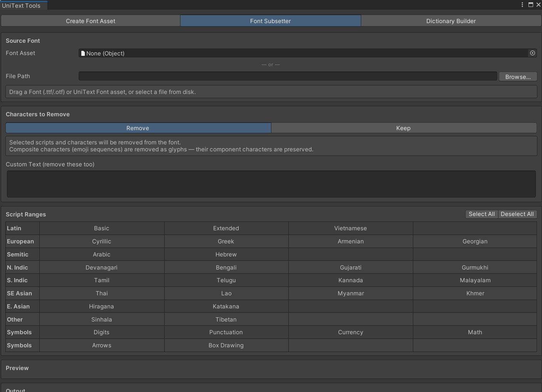Click the Preview section header
This screenshot has height=392, width=542.
coord(17,368)
